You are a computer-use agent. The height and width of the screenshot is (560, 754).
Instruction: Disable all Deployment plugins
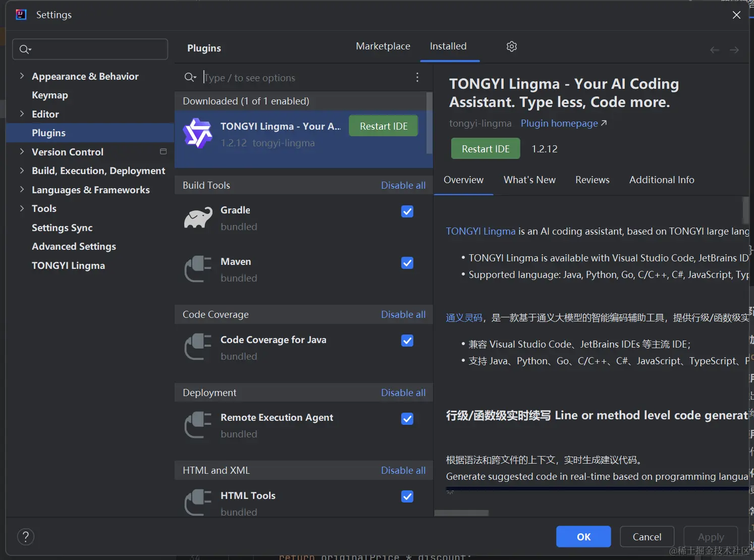point(403,393)
